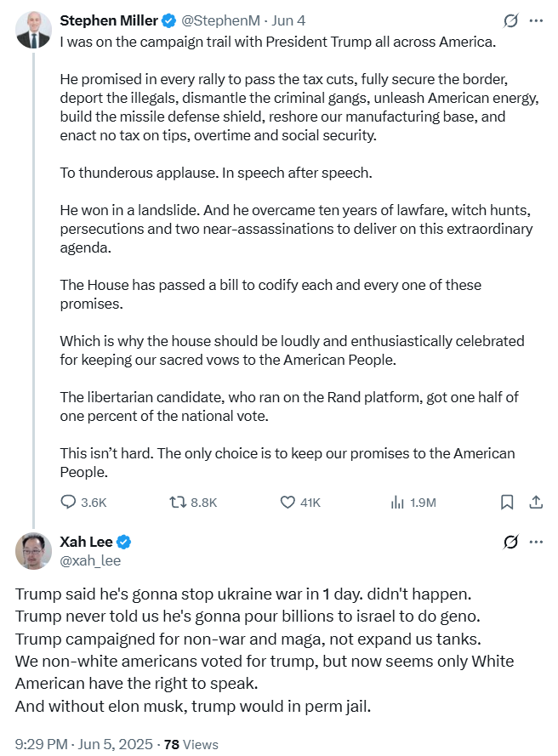The image size is (558, 756).
Task: Click the 78 Views count
Action: tap(191, 744)
